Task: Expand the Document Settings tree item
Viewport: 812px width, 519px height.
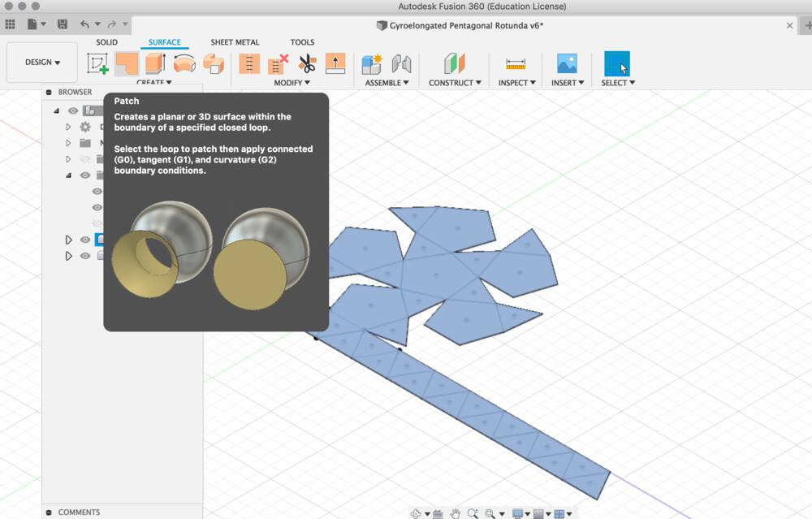Action: 68,126
